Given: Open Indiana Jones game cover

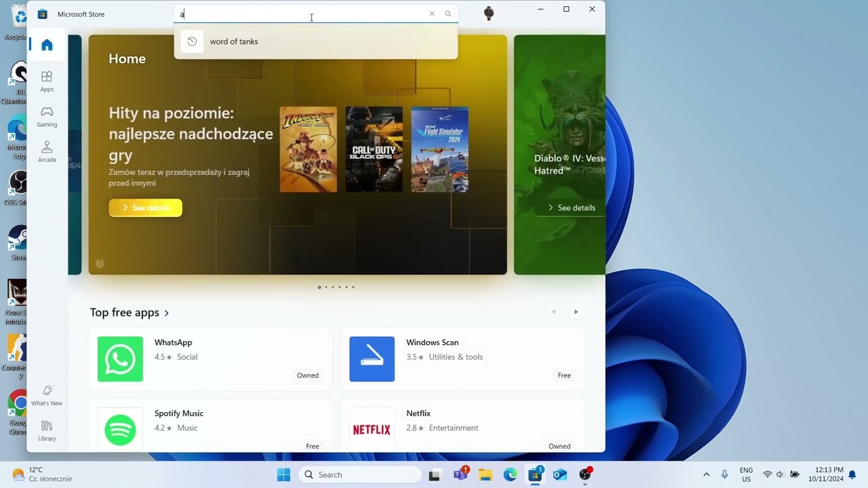Looking at the screenshot, I should coord(309,149).
